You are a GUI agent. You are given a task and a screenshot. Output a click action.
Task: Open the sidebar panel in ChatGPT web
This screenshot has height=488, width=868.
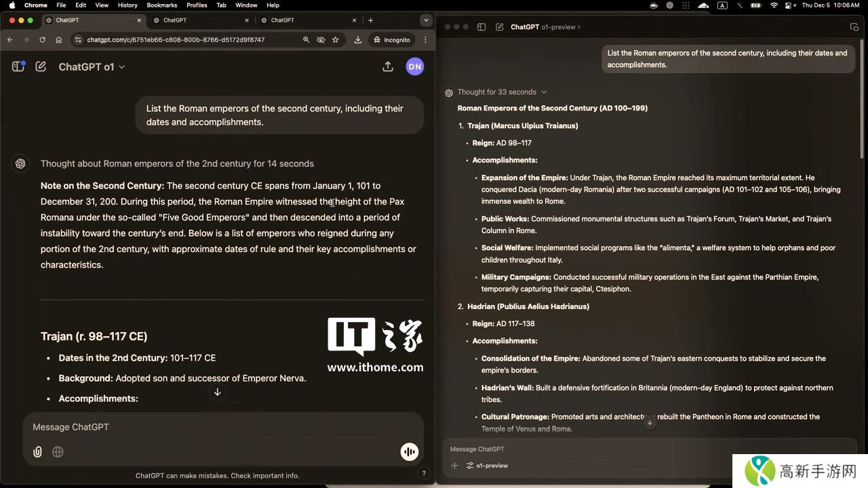pos(18,66)
